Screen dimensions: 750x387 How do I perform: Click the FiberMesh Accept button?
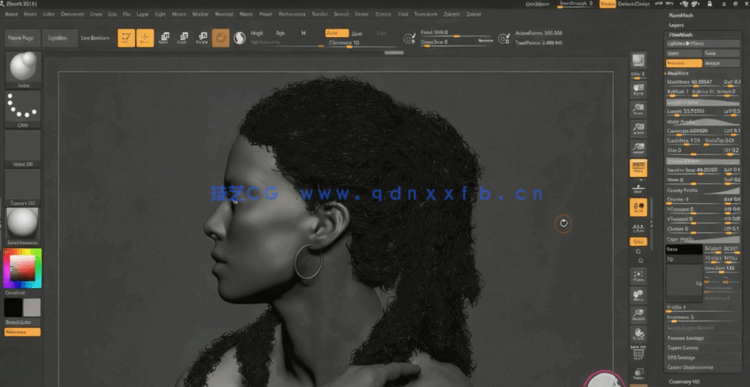[x=722, y=63]
